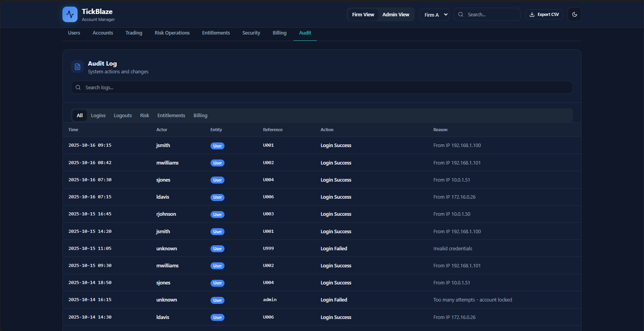Click the magnifier icon in Search logs
The height and width of the screenshot is (331, 644).
coord(78,87)
